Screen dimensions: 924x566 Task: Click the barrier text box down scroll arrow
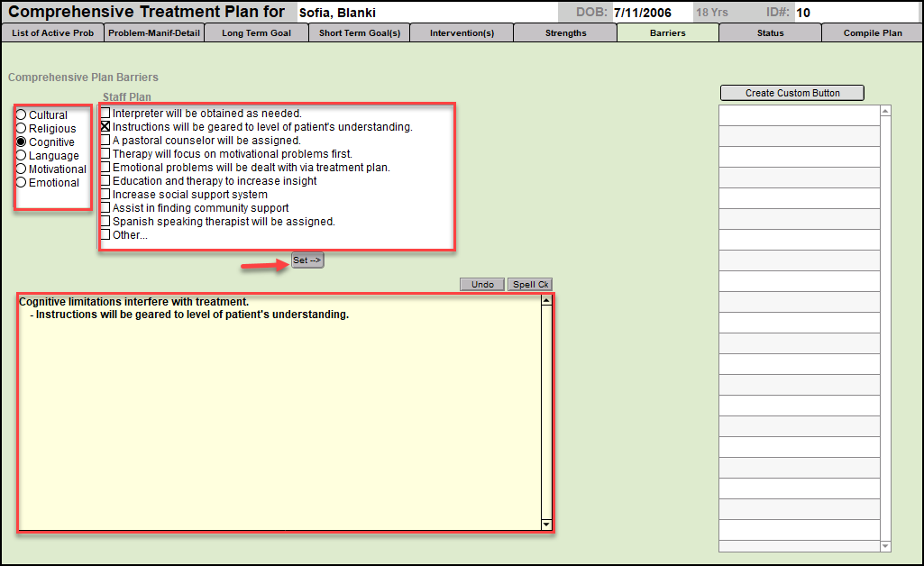[545, 524]
